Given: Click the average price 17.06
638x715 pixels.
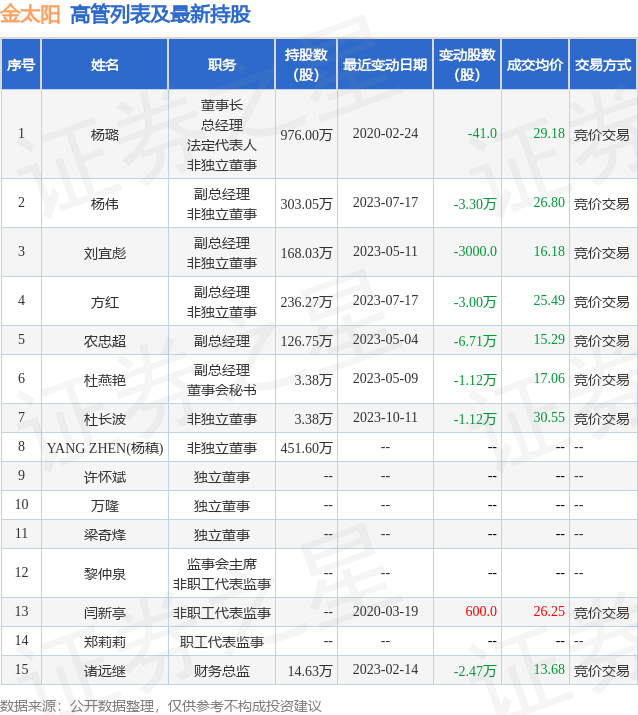Looking at the screenshot, I should [549, 378].
